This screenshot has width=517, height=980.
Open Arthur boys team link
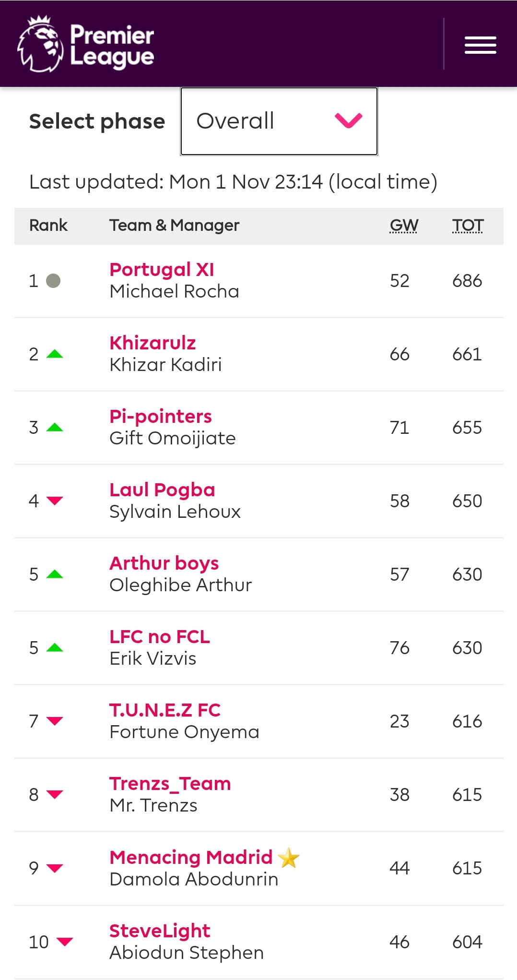(x=164, y=563)
